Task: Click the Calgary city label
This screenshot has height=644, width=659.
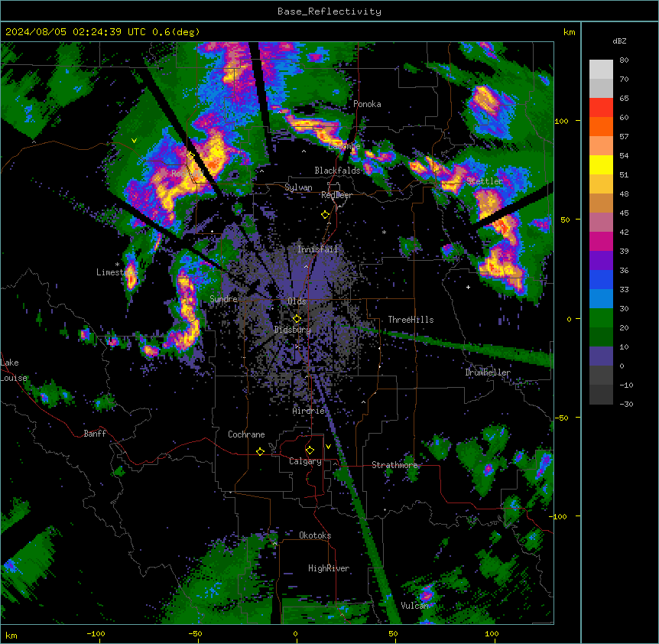Action: [305, 461]
